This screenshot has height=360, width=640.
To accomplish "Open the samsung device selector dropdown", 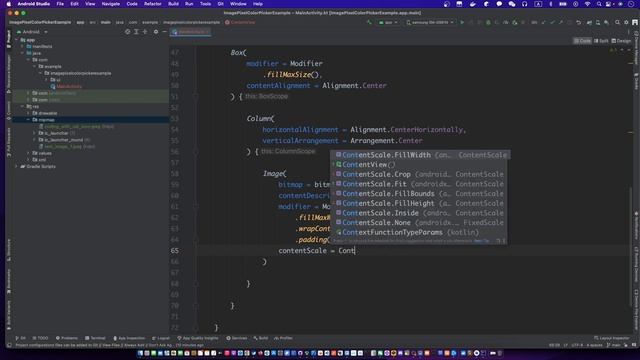I will [x=430, y=22].
